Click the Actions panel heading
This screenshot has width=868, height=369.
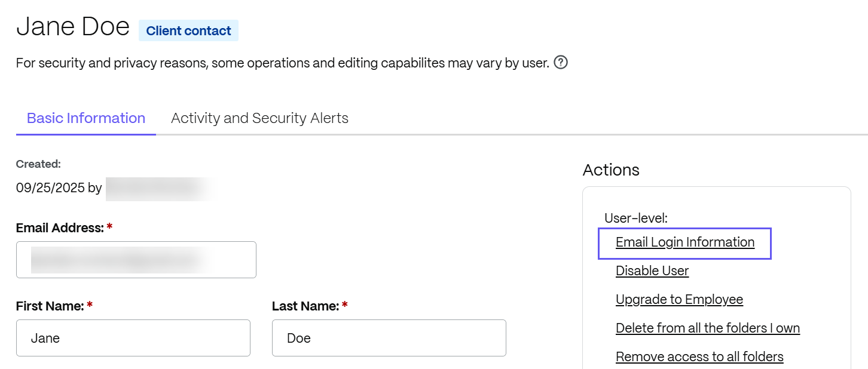pyautogui.click(x=611, y=170)
